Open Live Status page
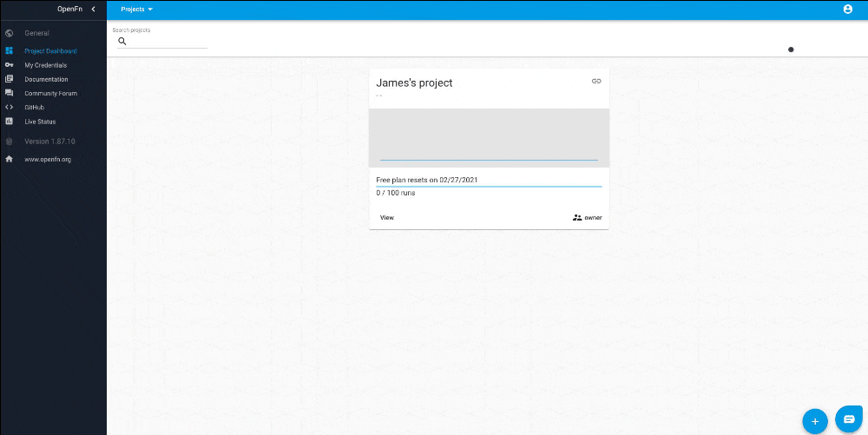Screen dimensions: 868x435 point(40,122)
